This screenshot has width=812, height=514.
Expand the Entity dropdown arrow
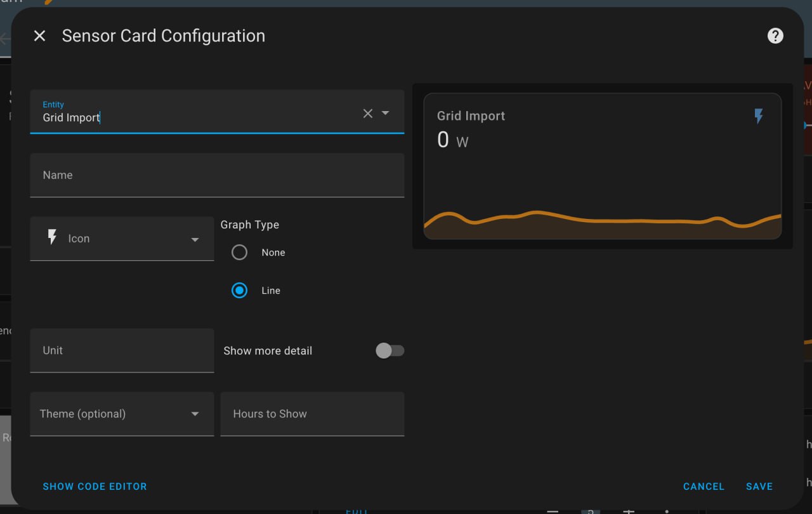(x=385, y=113)
